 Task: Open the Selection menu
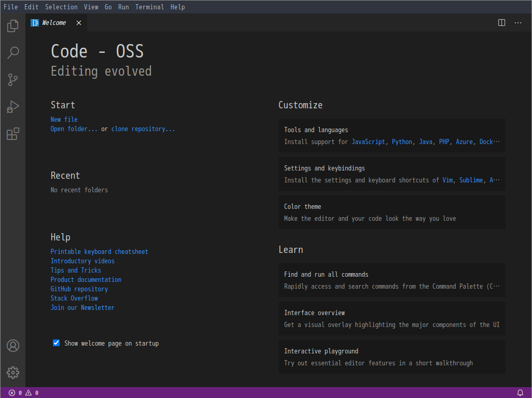tap(61, 7)
